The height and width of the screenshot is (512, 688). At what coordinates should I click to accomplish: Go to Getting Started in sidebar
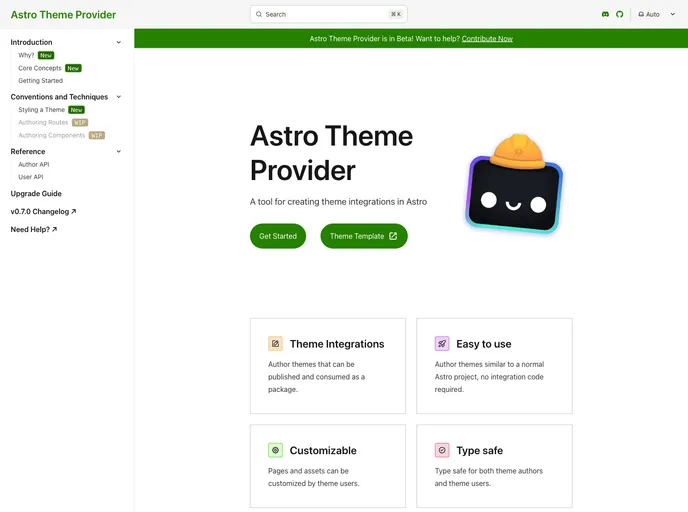click(x=40, y=81)
